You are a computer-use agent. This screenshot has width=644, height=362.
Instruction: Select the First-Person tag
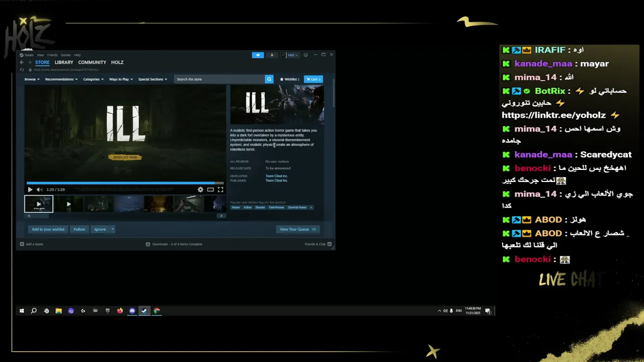(276, 207)
